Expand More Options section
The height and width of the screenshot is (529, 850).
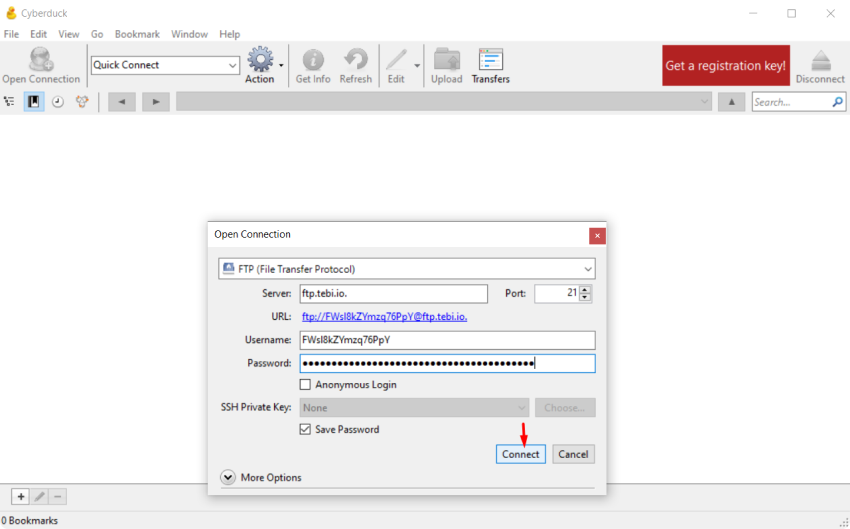[228, 477]
